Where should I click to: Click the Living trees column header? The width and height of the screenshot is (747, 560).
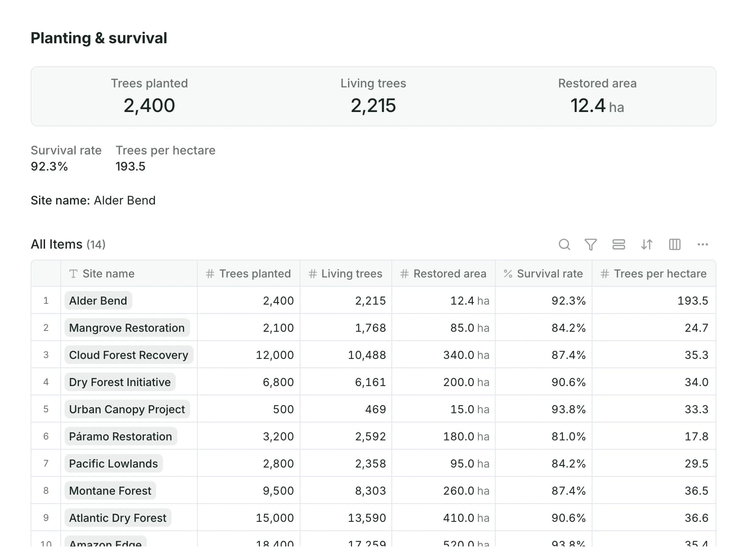click(346, 274)
